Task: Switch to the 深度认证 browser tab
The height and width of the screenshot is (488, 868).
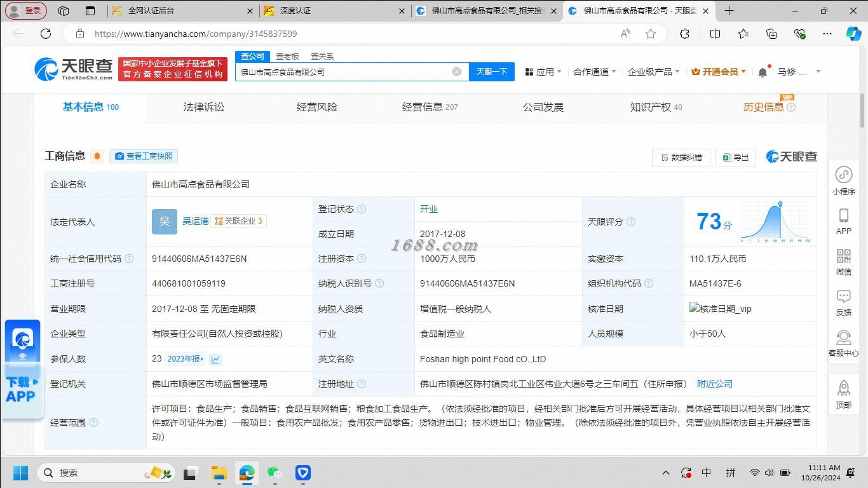Action: [x=334, y=11]
